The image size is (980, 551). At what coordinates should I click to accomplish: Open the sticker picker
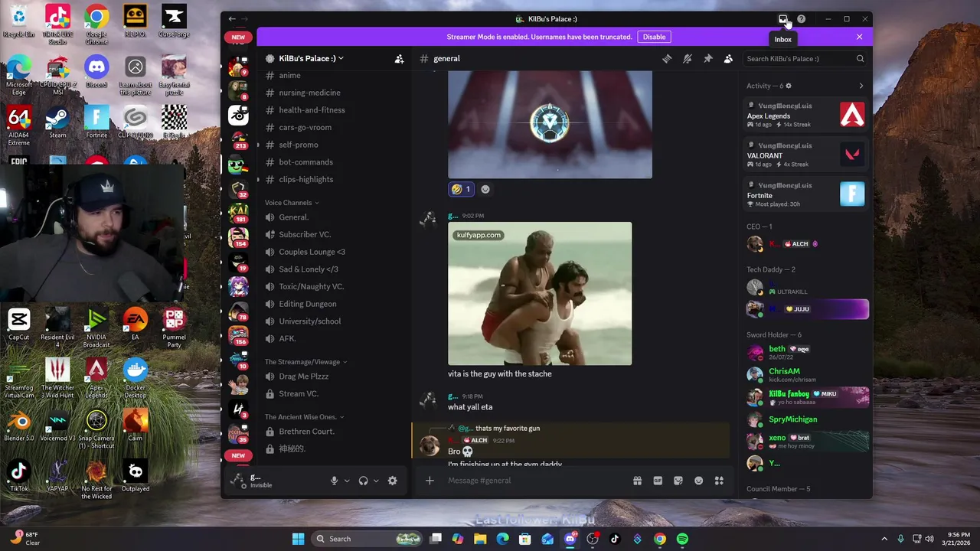[678, 481]
